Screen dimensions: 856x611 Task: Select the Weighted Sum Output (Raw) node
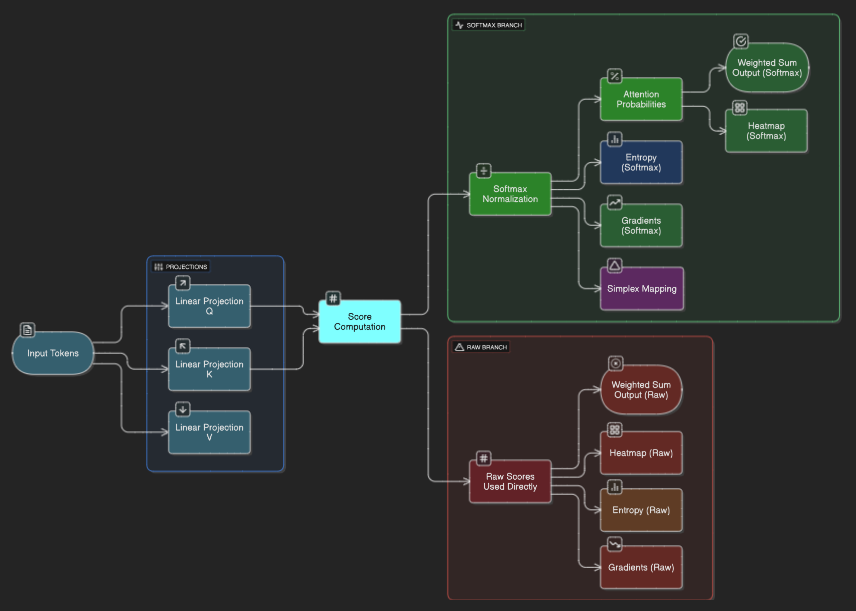pos(640,389)
